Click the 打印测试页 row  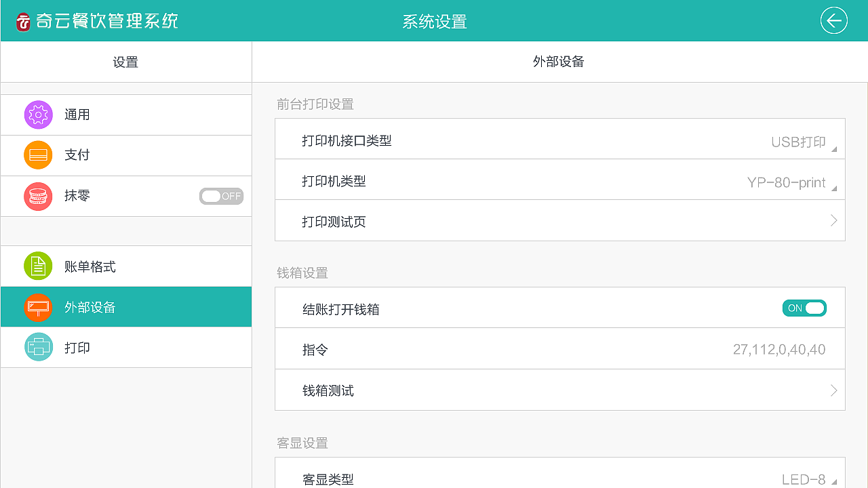pos(559,222)
